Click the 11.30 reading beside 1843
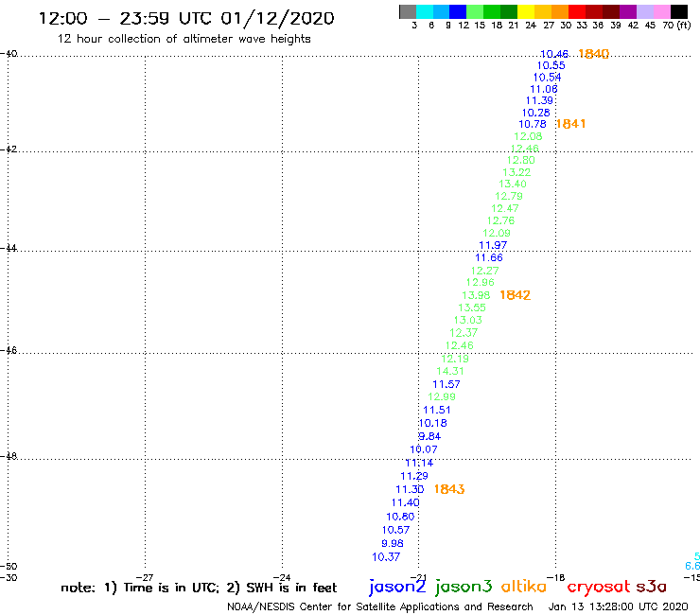 pos(410,489)
